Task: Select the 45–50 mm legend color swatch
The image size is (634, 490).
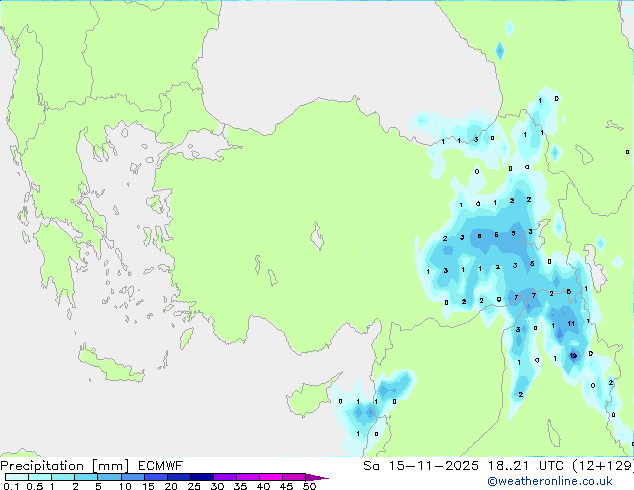Action: 294,477
